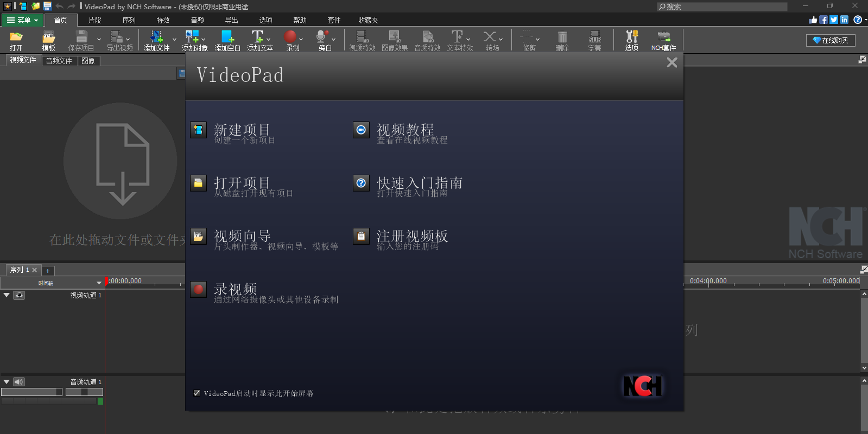Screen dimensions: 868x434
Task: Close the VideoPad start dialog
Action: click(672, 62)
